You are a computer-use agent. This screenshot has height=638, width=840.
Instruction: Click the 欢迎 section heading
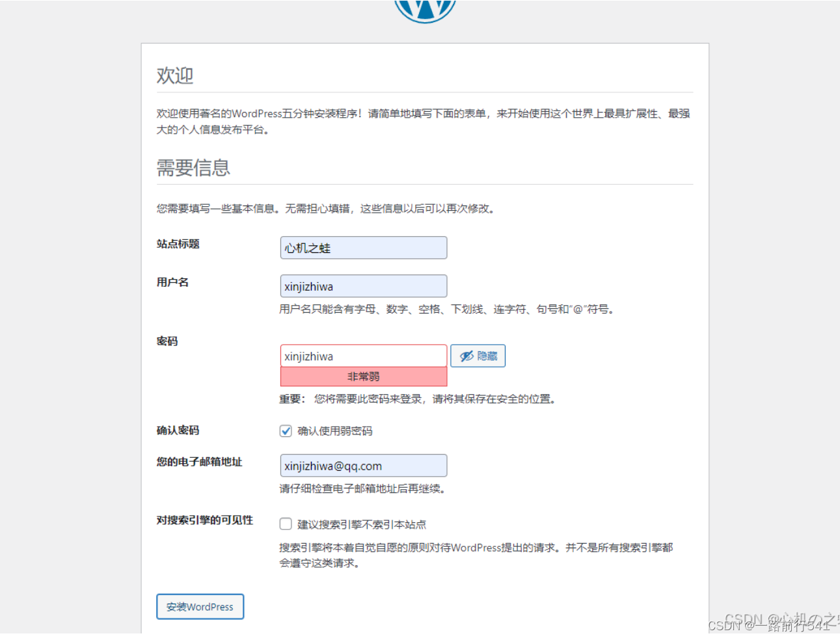click(174, 75)
